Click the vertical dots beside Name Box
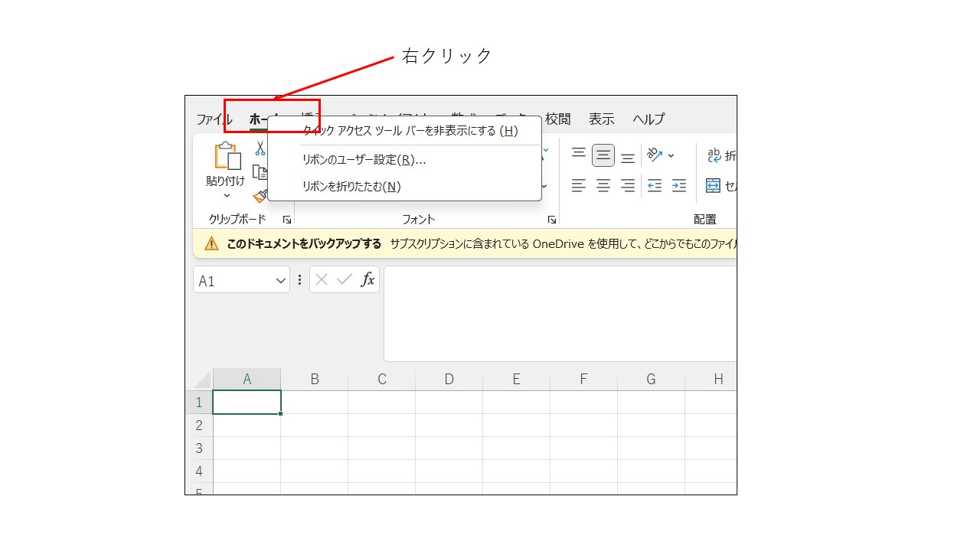This screenshot has height=551, width=980. pyautogui.click(x=299, y=280)
